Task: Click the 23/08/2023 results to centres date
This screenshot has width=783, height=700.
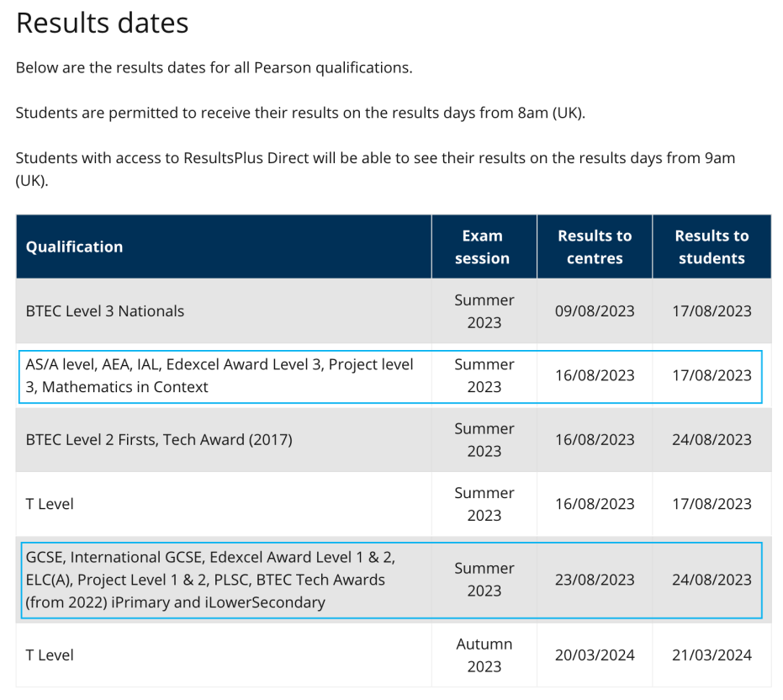Action: pyautogui.click(x=594, y=580)
